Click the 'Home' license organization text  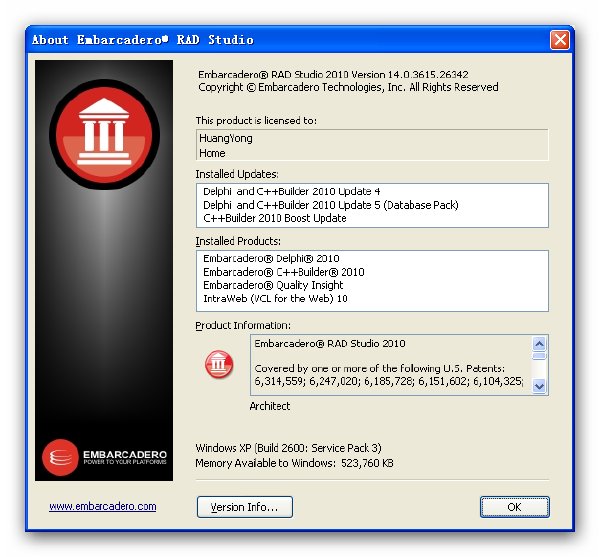coord(212,153)
